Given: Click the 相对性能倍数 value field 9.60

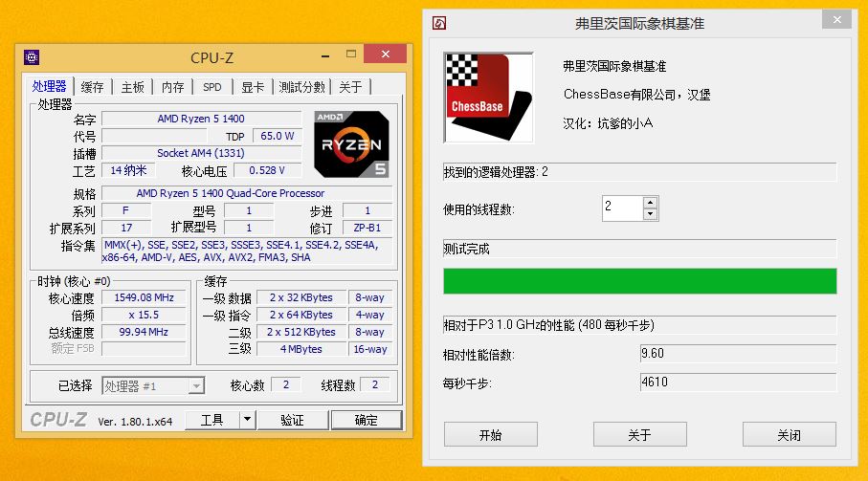Looking at the screenshot, I should pos(738,353).
